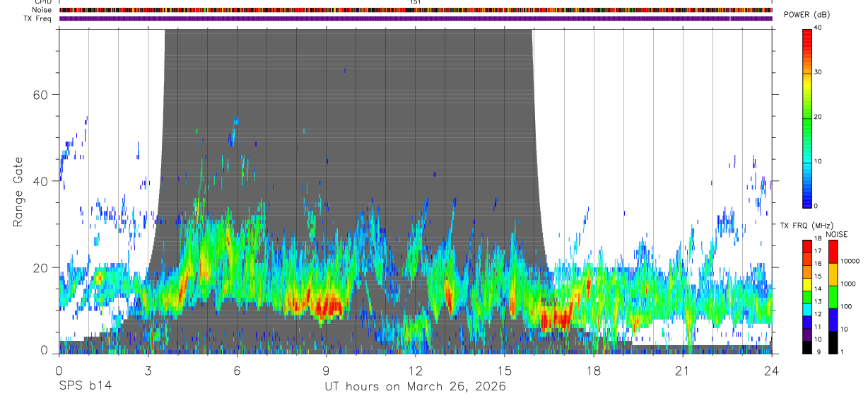Click the "POWER (dB)" color scale title
Screen dimensions: 868x401
coord(807,15)
